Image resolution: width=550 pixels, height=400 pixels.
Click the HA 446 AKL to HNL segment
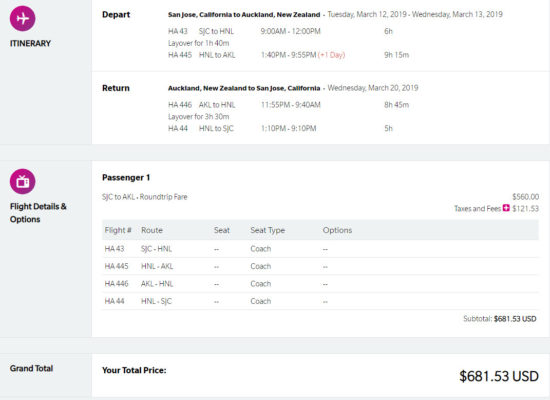288,105
